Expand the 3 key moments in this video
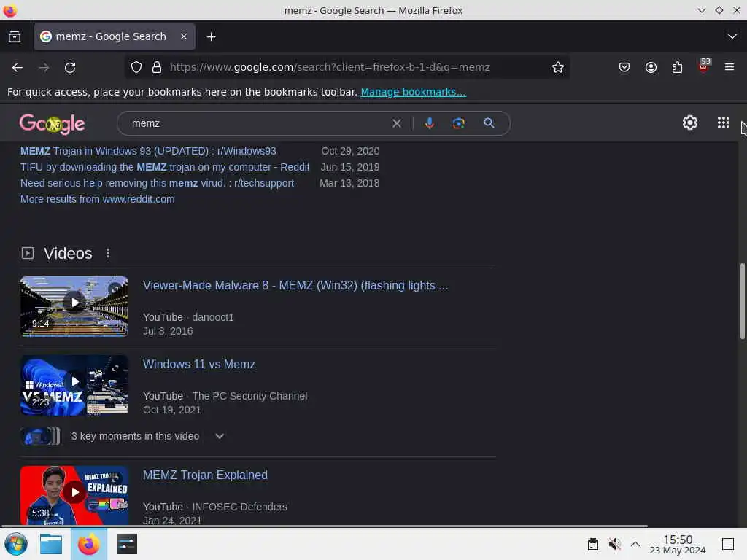 [x=219, y=436]
